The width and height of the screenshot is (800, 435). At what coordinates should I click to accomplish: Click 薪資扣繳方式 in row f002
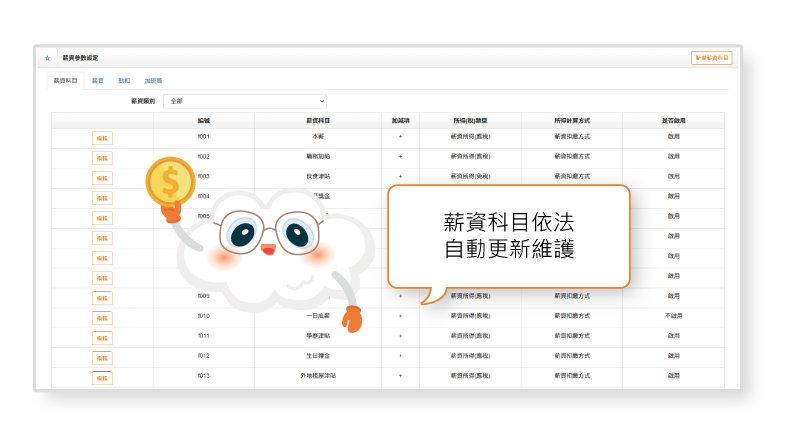click(x=572, y=157)
